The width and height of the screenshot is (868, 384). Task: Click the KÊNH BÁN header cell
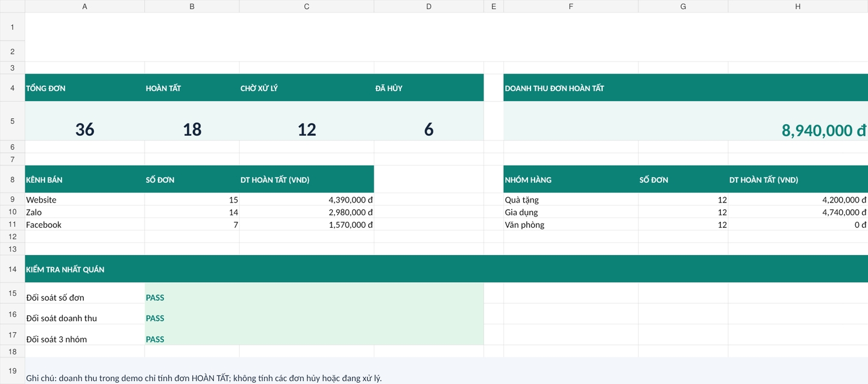pos(84,179)
